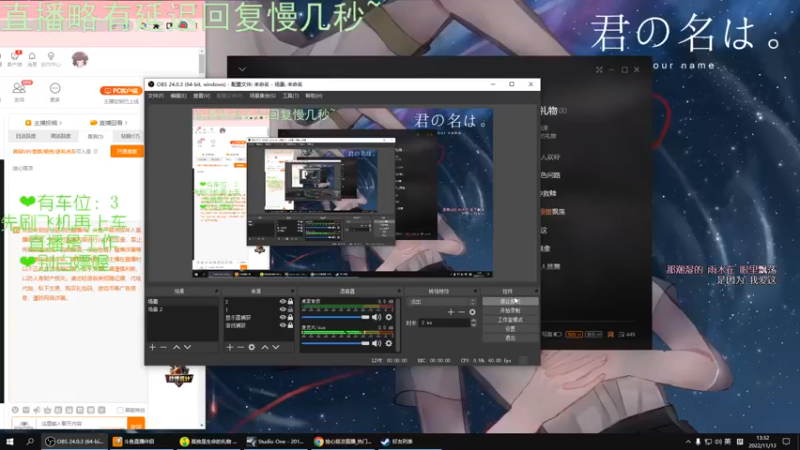Pop out the scenes dock panel
800x450 pixels.
tap(217, 291)
